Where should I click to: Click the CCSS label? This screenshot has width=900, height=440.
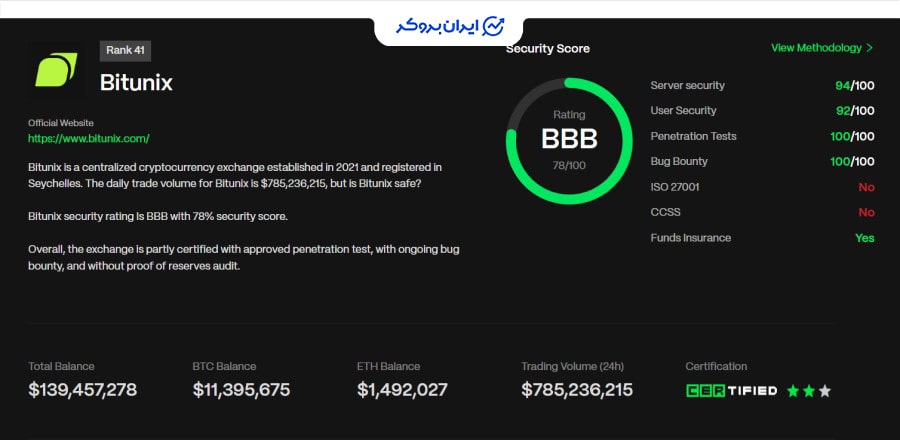(x=665, y=212)
